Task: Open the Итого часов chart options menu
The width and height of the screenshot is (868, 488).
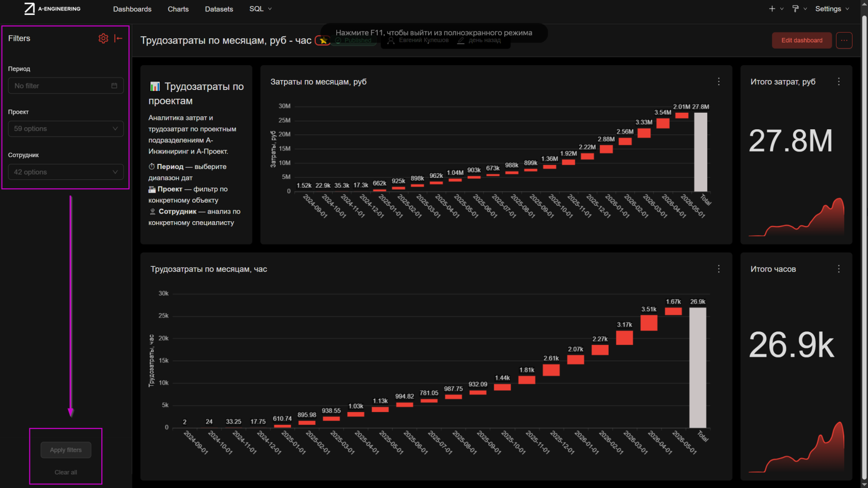Action: [839, 269]
